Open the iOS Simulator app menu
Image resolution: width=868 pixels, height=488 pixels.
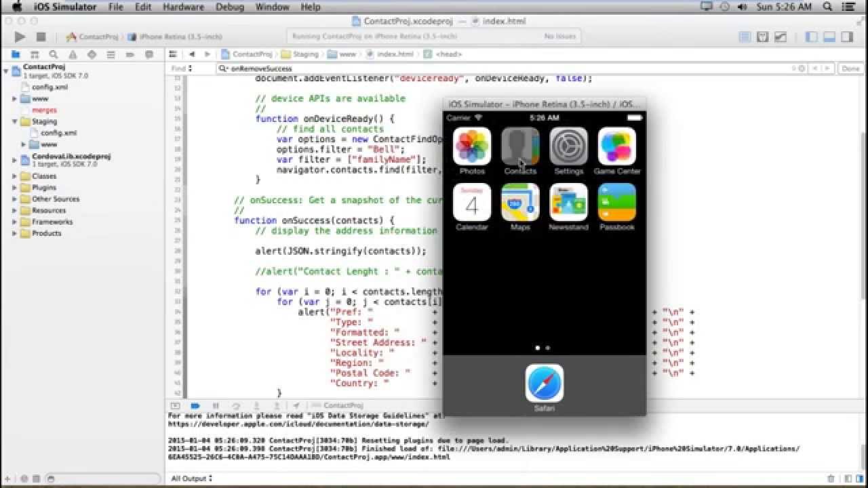click(65, 7)
